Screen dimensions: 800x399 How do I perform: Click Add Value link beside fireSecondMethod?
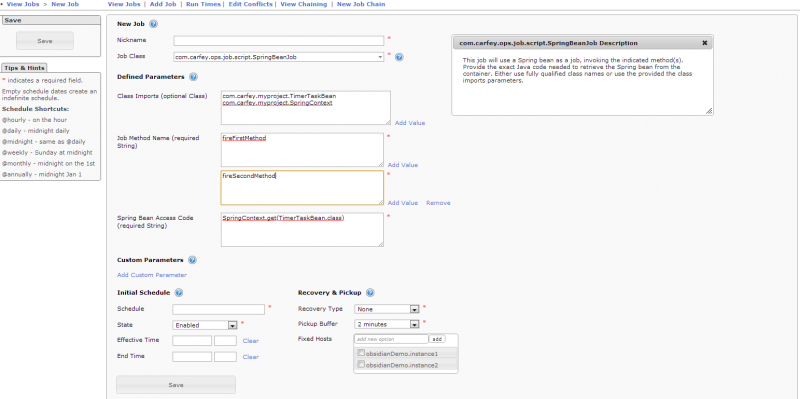(x=403, y=203)
